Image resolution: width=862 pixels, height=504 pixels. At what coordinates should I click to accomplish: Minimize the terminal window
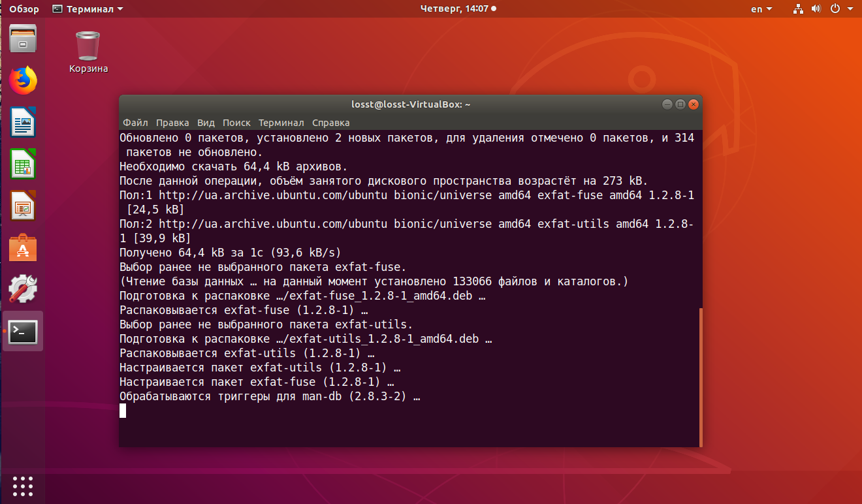667,104
